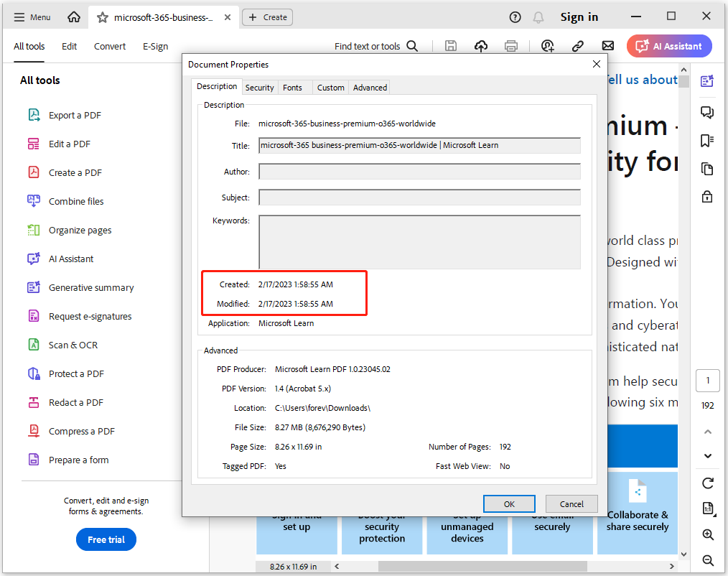Go to next page with down chevron
The height and width of the screenshot is (576, 728).
(708, 456)
